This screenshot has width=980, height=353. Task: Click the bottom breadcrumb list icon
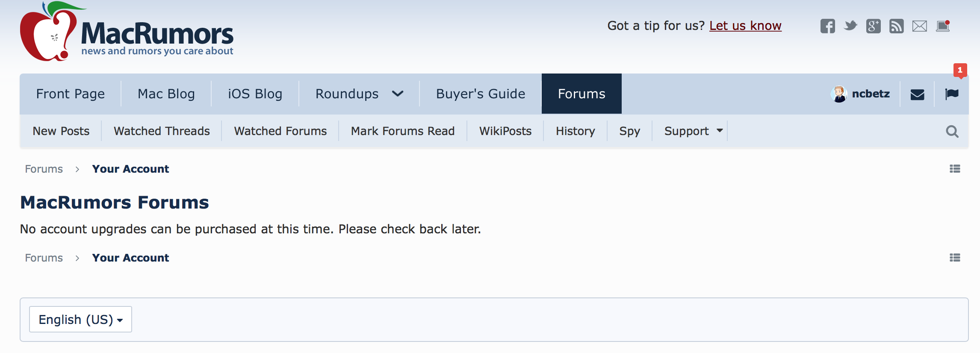[955, 258]
